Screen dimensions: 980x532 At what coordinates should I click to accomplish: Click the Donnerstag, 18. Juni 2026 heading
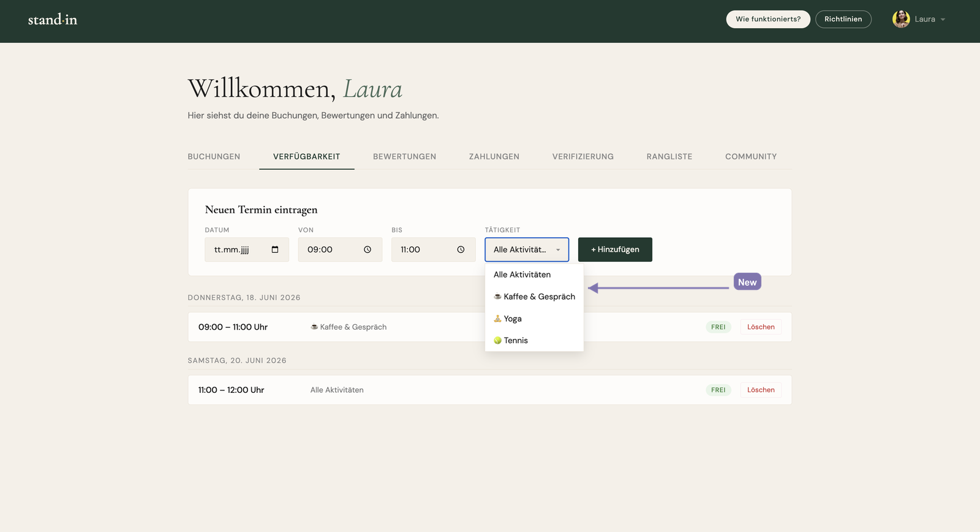[244, 297]
